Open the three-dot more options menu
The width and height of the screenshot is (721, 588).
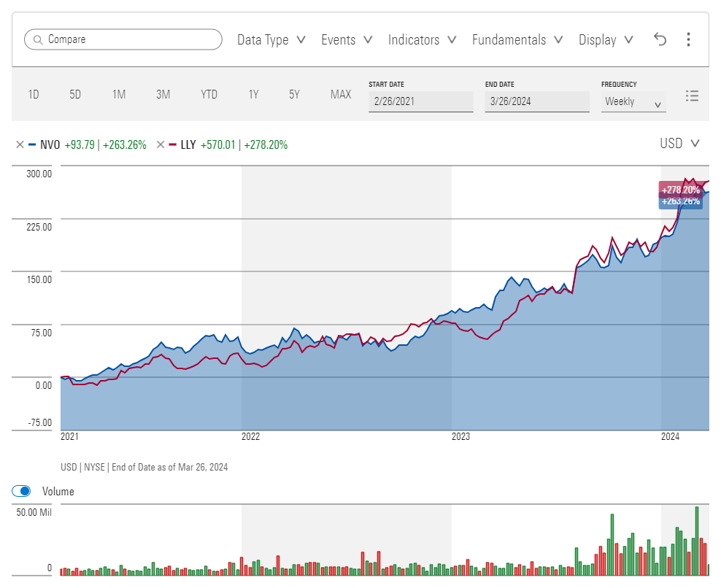tap(688, 39)
